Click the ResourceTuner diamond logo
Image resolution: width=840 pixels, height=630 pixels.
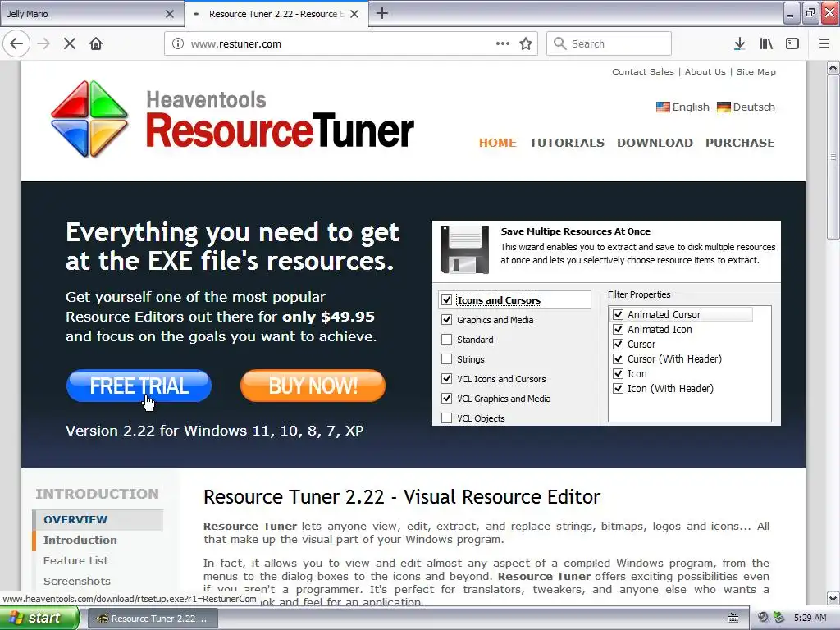pyautogui.click(x=89, y=119)
